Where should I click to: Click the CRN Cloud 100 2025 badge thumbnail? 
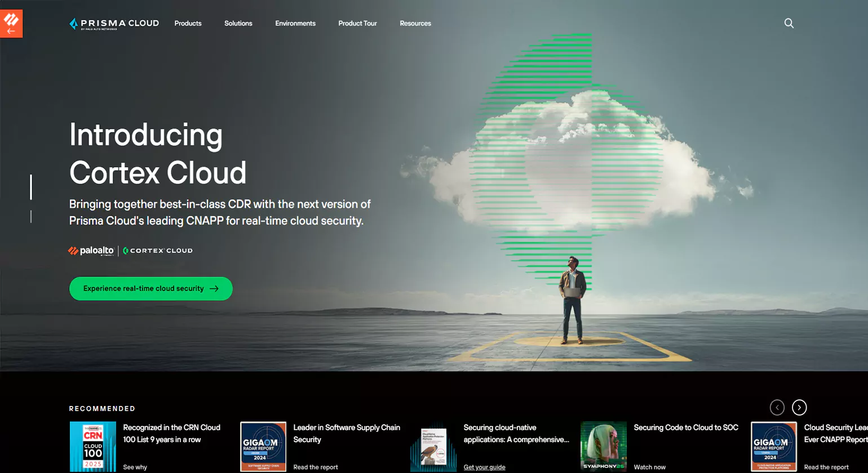tap(92, 447)
